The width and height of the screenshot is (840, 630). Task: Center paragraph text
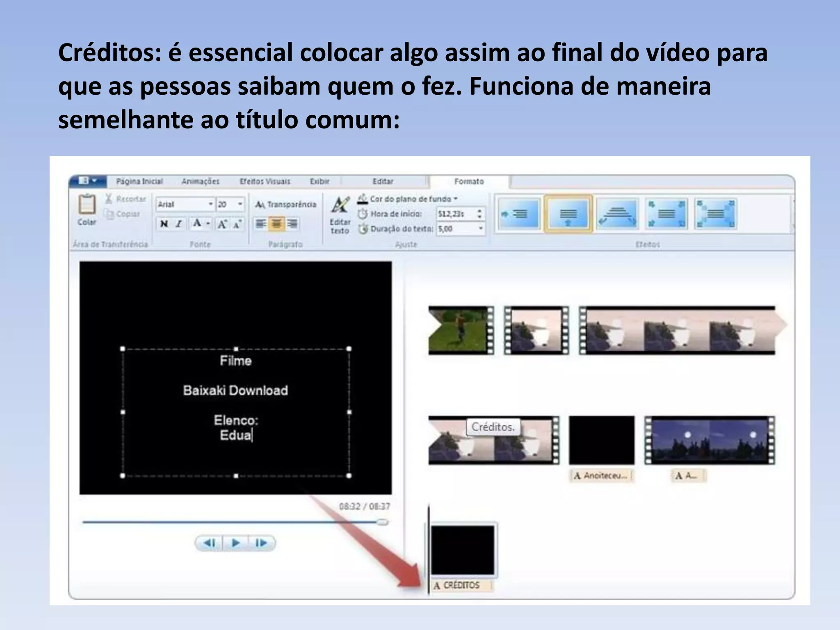pyautogui.click(x=277, y=224)
